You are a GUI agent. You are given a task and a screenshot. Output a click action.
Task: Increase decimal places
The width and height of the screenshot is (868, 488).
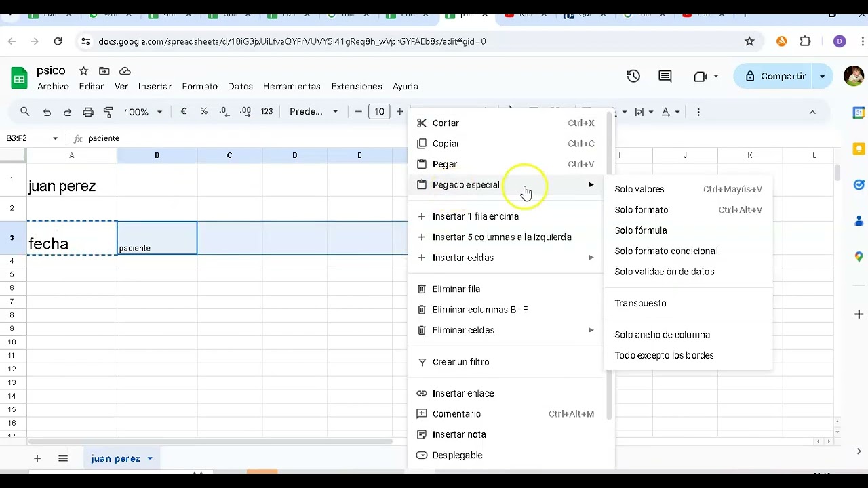pyautogui.click(x=245, y=111)
